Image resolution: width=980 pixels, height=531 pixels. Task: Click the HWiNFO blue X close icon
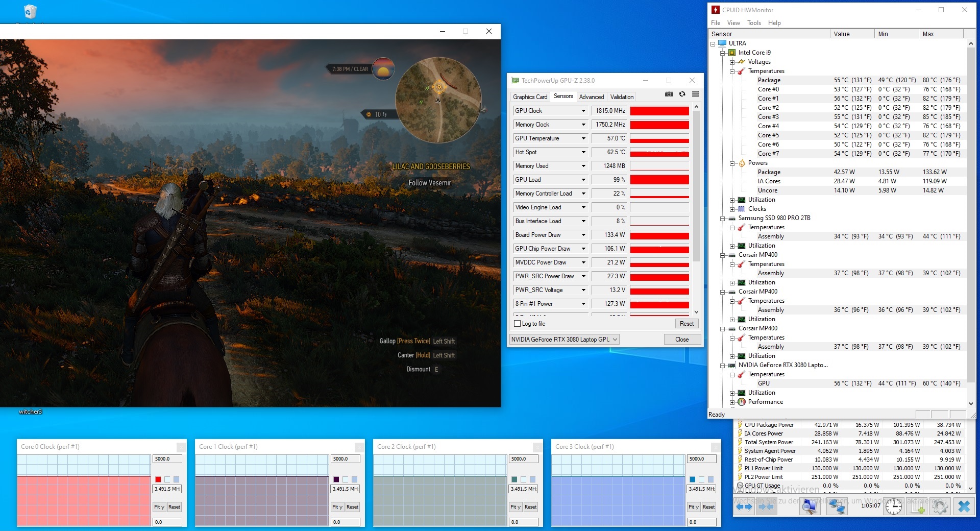(964, 506)
